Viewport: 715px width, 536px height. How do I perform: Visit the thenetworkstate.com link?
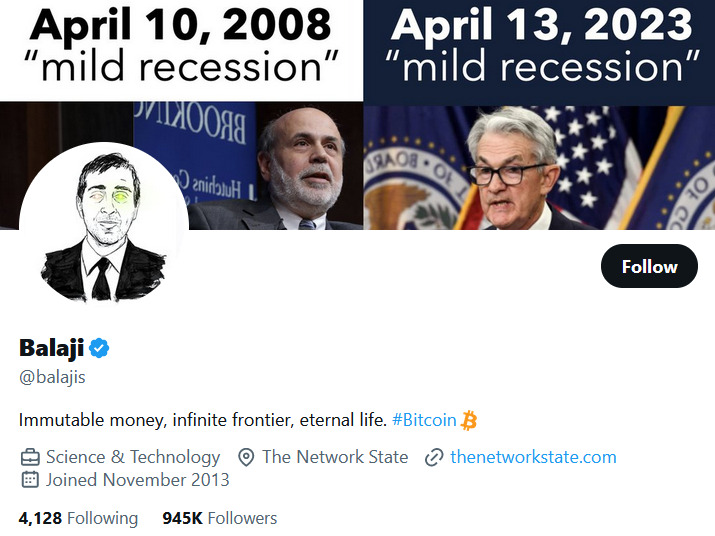pyautogui.click(x=533, y=457)
